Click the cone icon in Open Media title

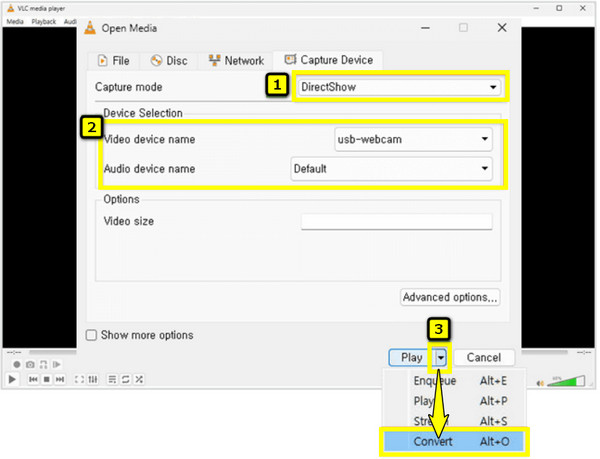click(90, 28)
